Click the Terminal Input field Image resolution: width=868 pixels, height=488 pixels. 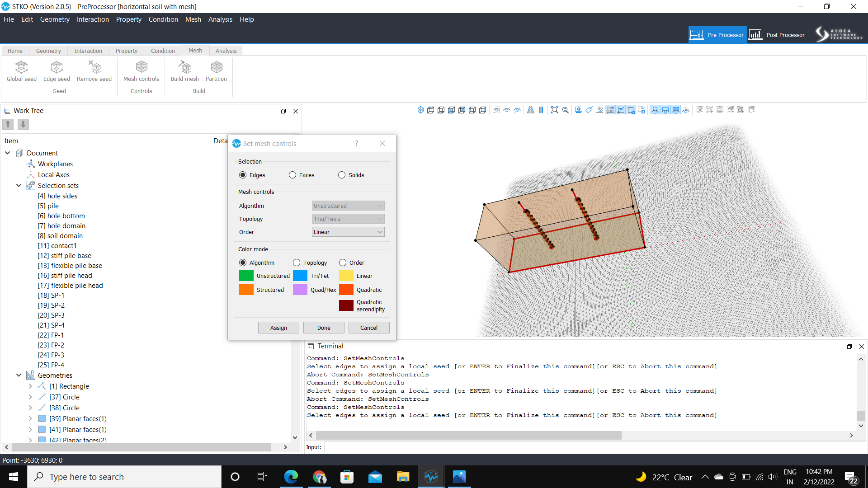594,447
